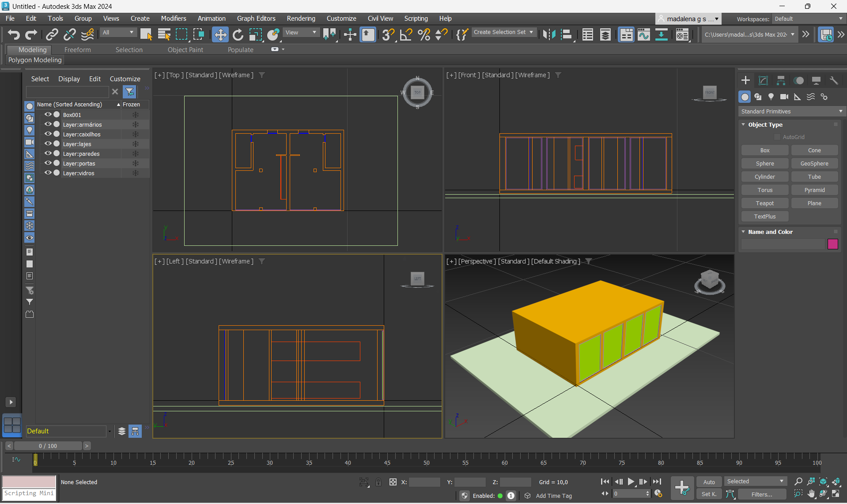This screenshot has height=504, width=847.
Task: Open the magenta object color swatch
Action: (832, 244)
